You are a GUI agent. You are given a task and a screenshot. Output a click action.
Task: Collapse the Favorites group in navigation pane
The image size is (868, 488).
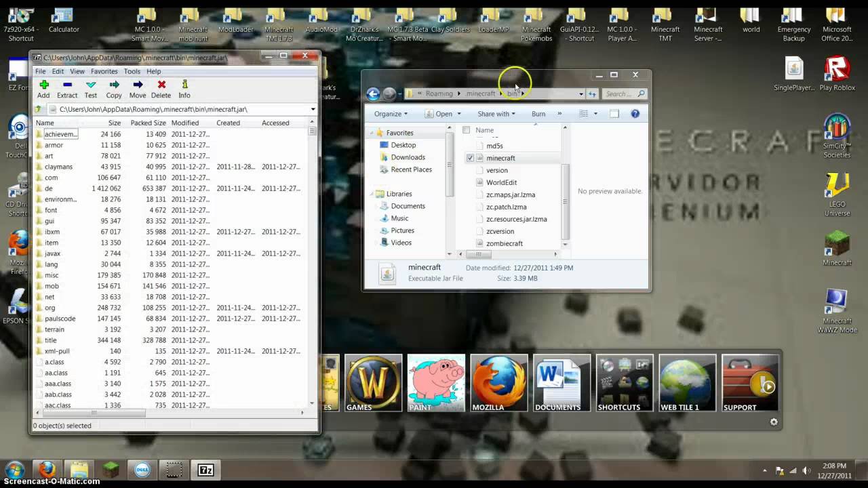pos(372,133)
